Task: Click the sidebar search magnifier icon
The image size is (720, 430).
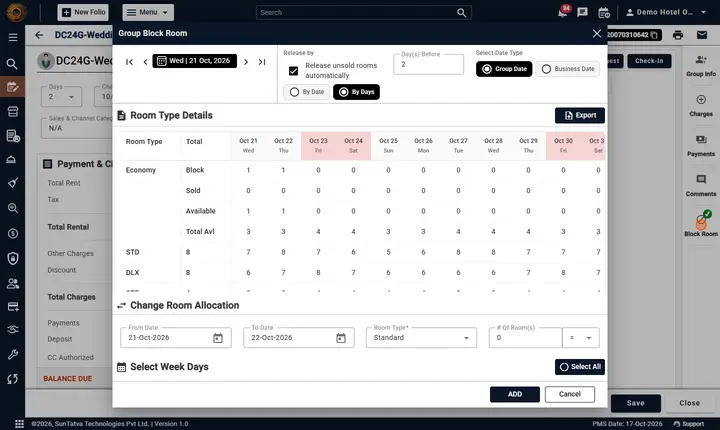Action: pyautogui.click(x=12, y=64)
